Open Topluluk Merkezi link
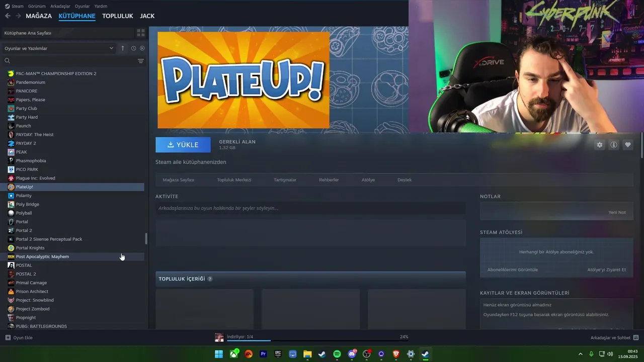 click(234, 180)
